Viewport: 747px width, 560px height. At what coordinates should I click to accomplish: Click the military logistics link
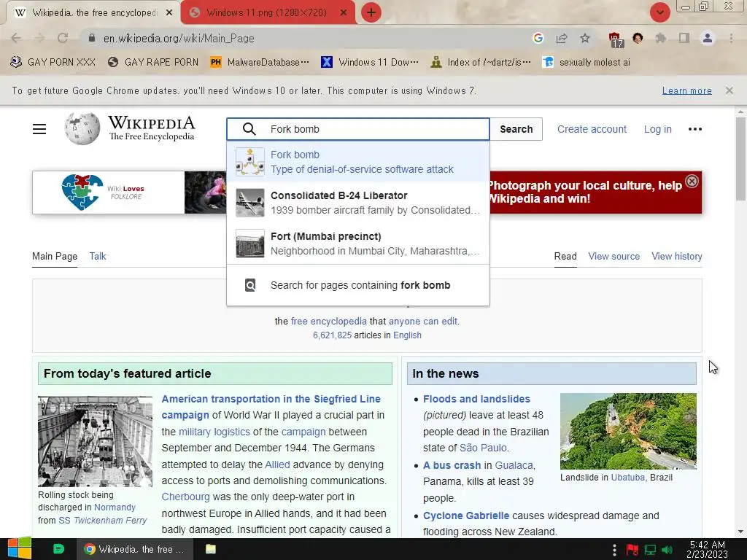[214, 432]
